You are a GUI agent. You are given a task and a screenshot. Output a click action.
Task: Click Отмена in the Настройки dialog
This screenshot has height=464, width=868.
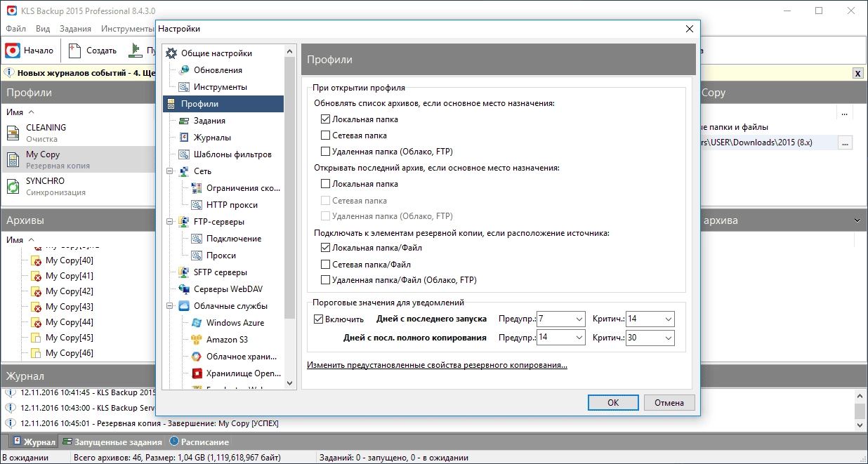coord(669,403)
